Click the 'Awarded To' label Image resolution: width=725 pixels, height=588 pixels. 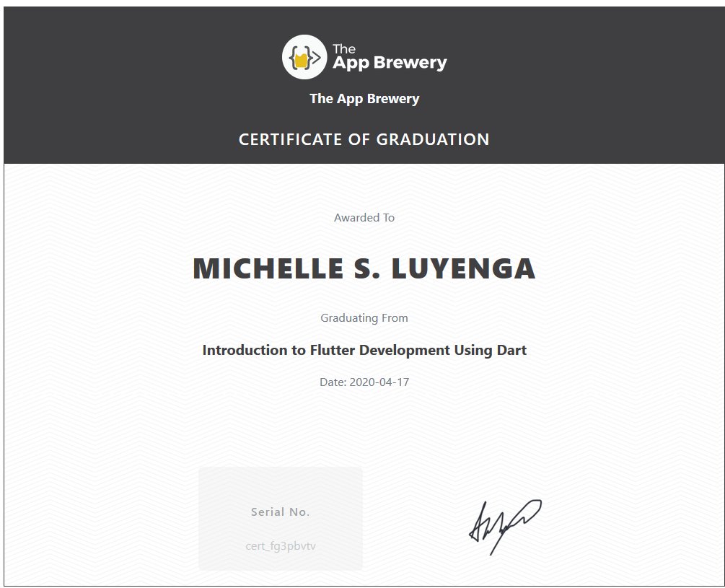point(364,218)
